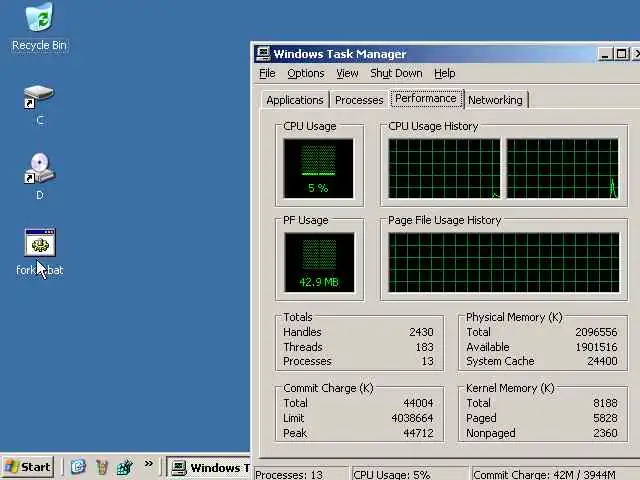Click the Windows Task Manager taskbar button
Viewport: 640px width, 480px height.
coord(209,467)
